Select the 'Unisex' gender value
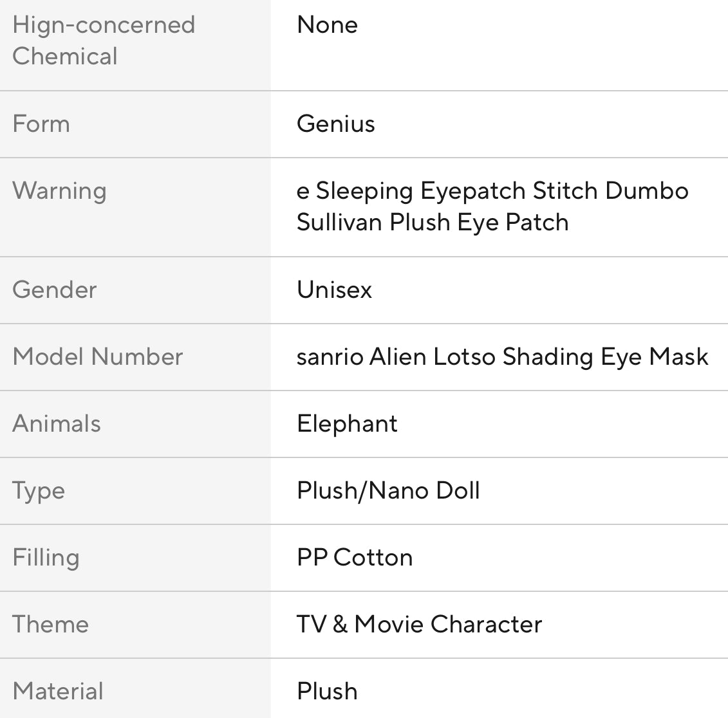This screenshot has height=718, width=728. [334, 290]
